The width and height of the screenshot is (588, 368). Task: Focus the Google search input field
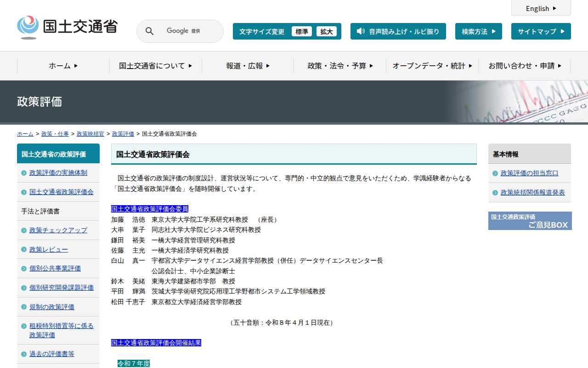[188, 31]
